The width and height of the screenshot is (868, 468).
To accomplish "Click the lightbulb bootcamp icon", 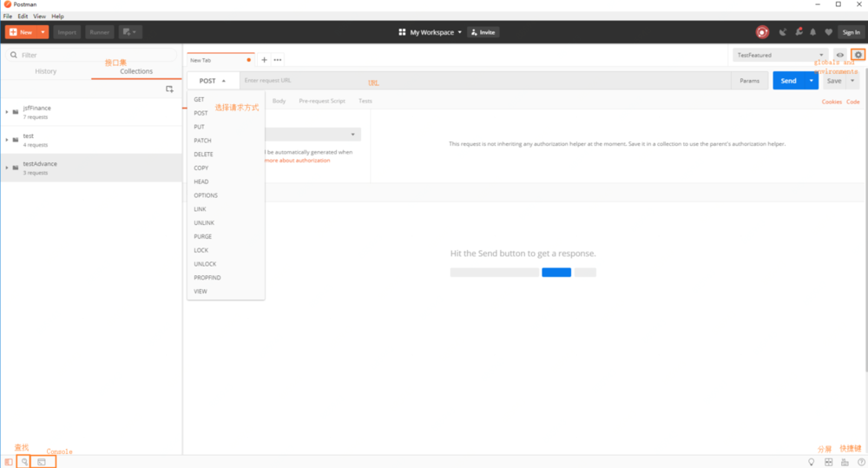I will click(x=812, y=462).
